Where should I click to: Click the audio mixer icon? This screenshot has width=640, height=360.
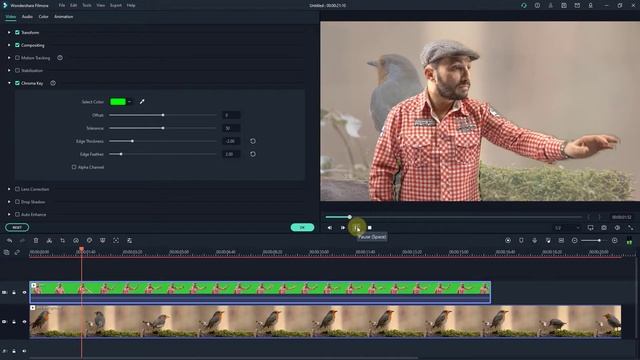[548, 241]
